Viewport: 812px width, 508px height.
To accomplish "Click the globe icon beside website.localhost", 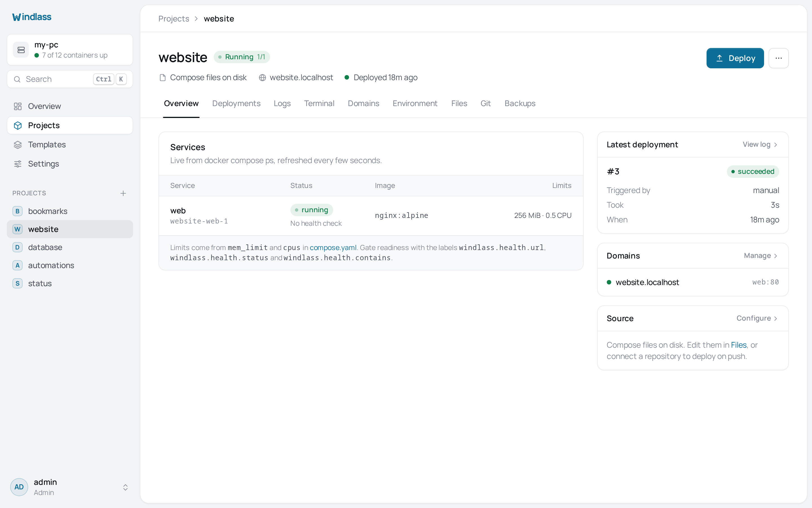I will click(x=262, y=78).
